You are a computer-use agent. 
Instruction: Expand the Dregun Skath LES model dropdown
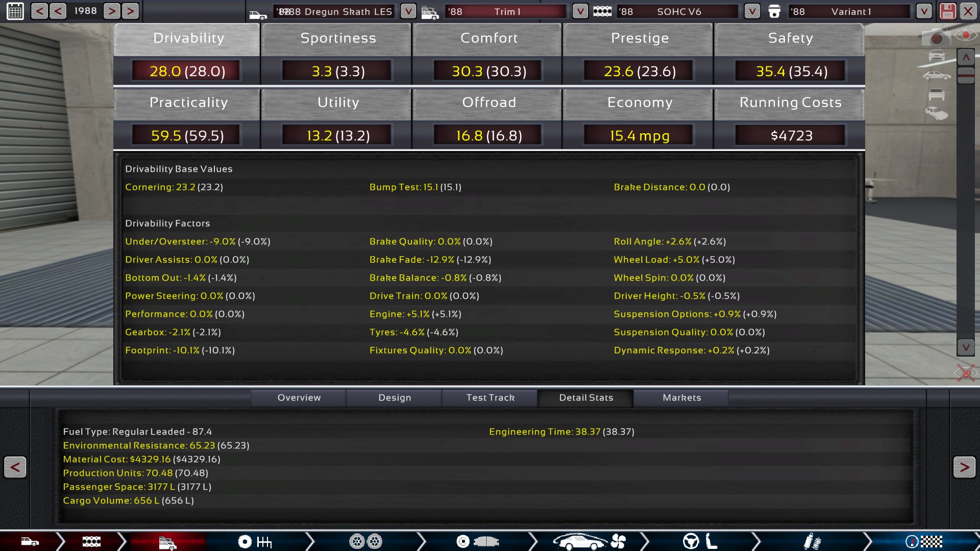pos(408,11)
